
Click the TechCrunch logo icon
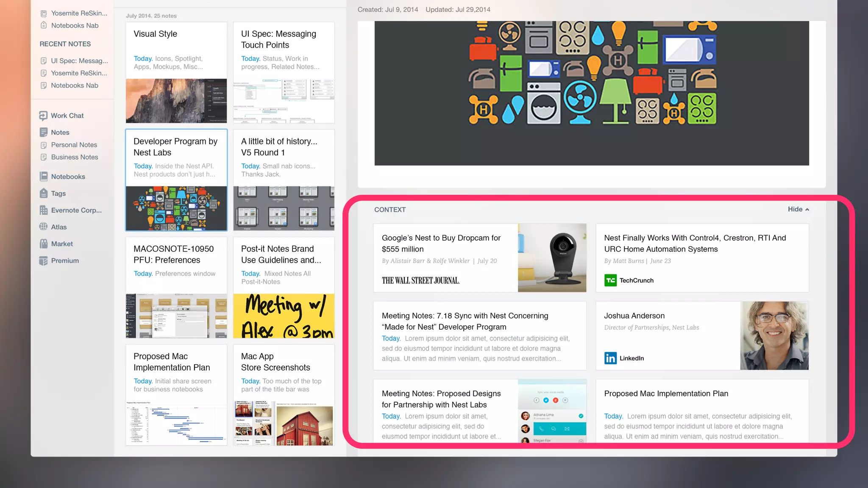pos(610,280)
